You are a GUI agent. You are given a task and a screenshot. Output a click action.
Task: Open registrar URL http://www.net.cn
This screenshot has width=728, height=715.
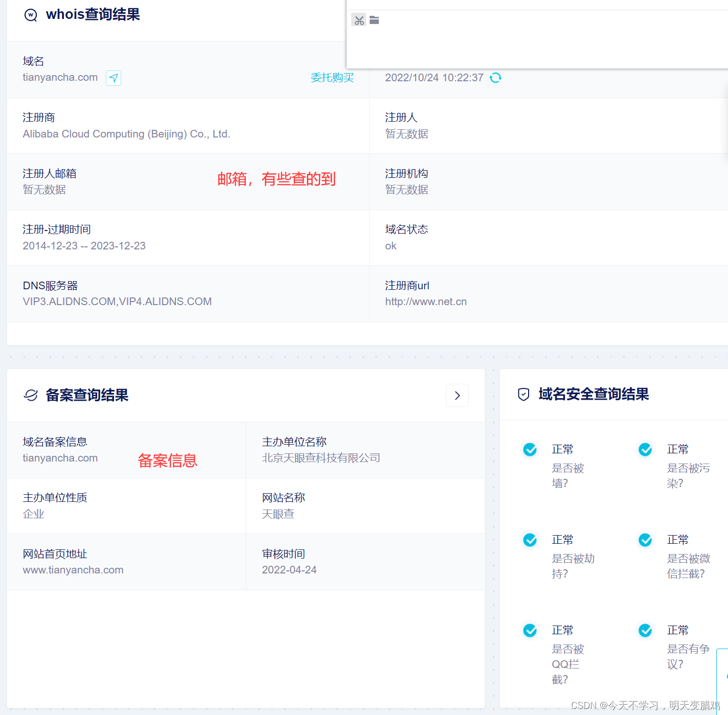pos(426,302)
